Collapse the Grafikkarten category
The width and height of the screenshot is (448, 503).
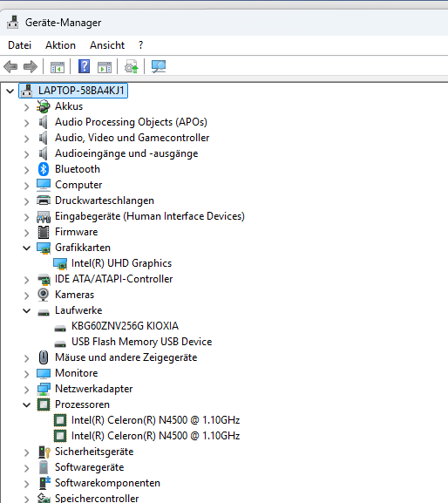[27, 248]
